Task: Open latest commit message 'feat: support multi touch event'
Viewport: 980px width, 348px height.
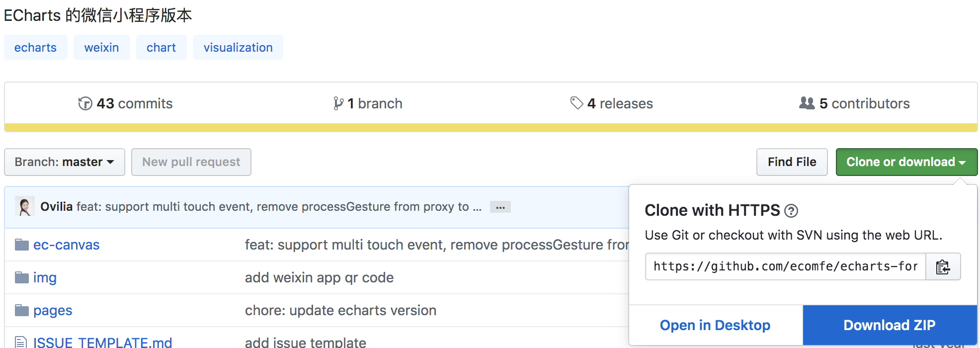Action: coord(279,206)
